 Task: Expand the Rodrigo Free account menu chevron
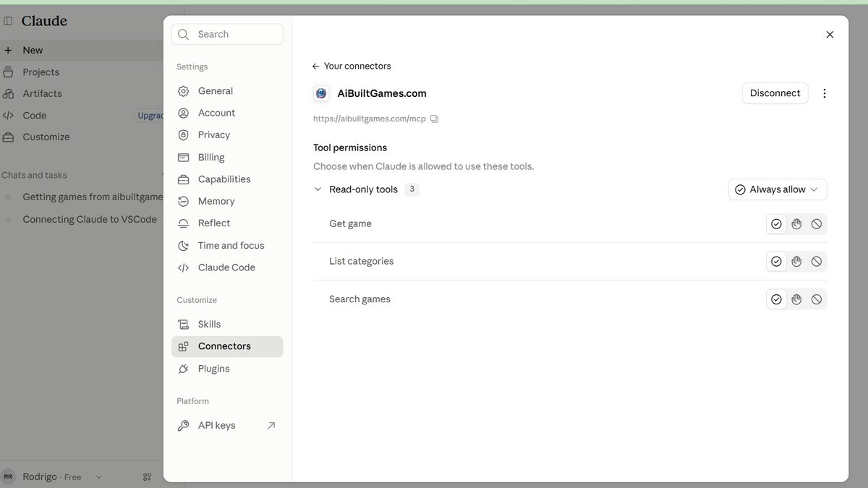point(99,477)
